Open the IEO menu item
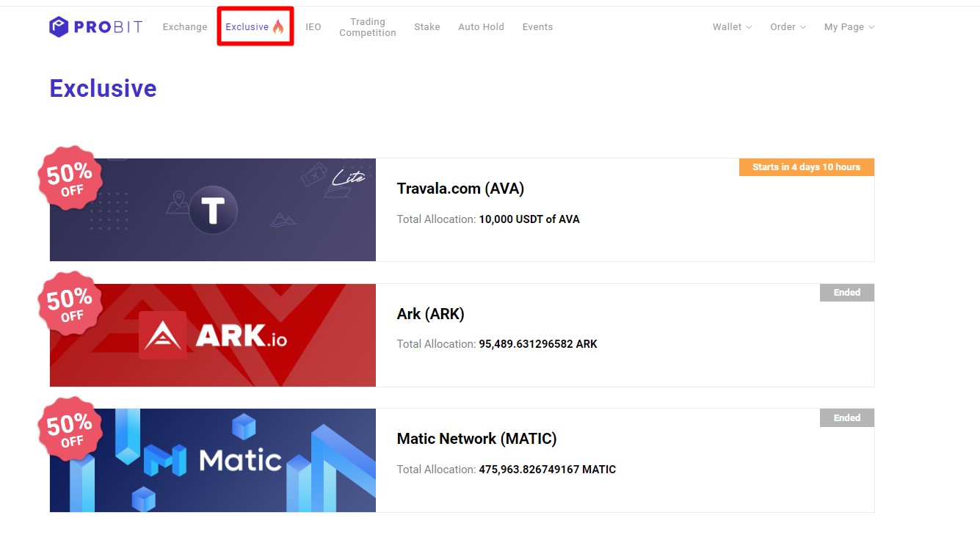 [x=313, y=27]
